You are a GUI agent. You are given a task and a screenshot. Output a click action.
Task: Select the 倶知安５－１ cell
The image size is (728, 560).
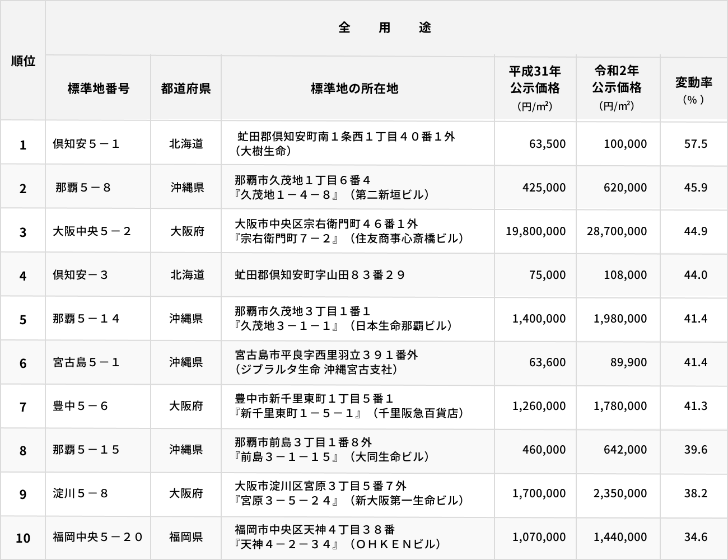coord(86,144)
